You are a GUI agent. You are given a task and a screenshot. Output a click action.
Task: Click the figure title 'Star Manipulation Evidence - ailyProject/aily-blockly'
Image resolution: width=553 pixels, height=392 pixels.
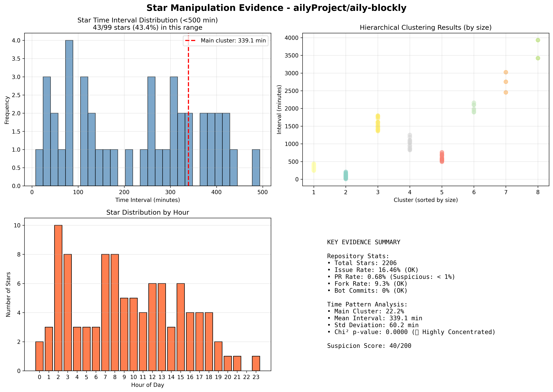pos(276,8)
